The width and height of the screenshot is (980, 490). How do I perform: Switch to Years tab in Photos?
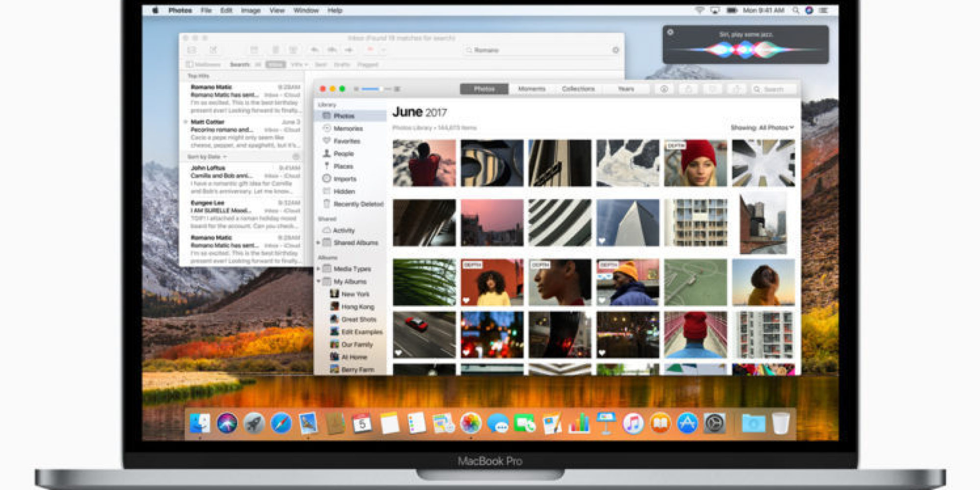coord(626,89)
